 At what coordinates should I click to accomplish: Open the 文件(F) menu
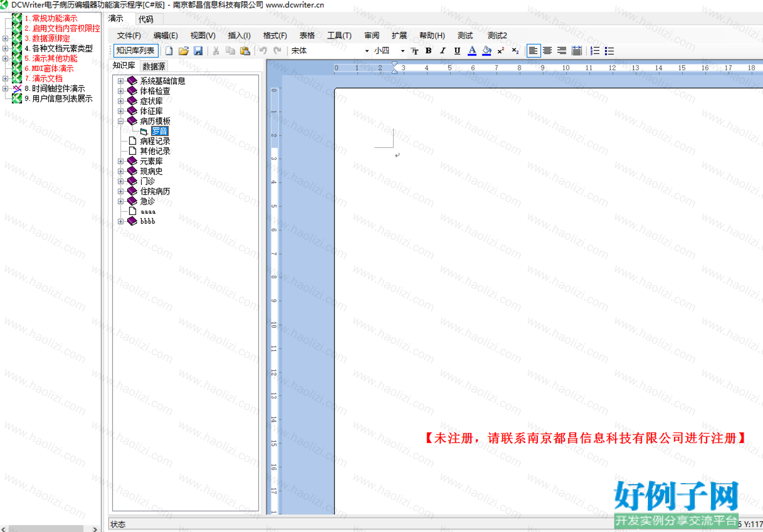129,35
